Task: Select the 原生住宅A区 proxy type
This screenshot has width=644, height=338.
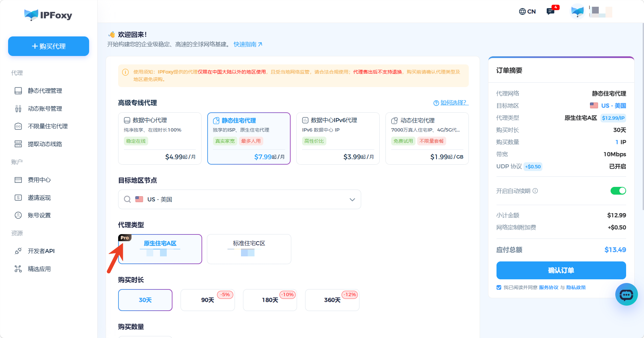Action: 160,249
